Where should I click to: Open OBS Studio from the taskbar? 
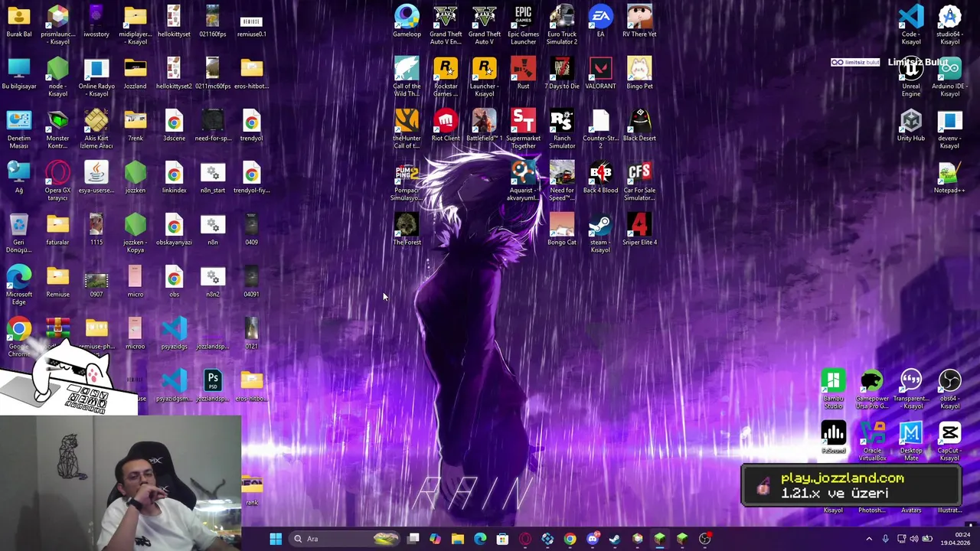pyautogui.click(x=704, y=539)
